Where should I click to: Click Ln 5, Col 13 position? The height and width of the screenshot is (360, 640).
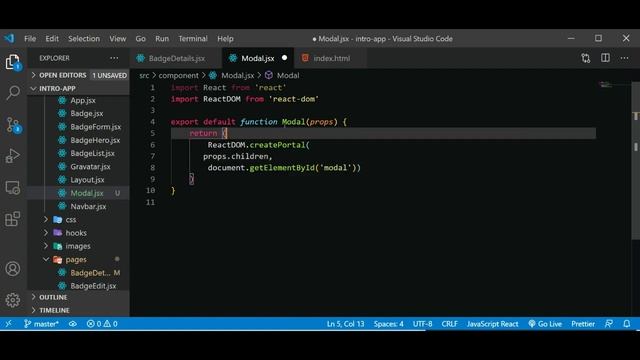(x=345, y=324)
